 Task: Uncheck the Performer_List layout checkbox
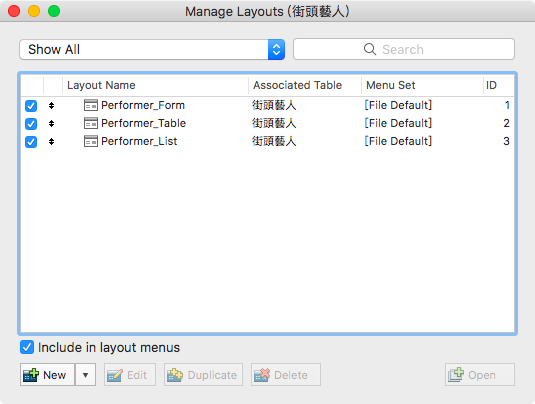click(31, 142)
